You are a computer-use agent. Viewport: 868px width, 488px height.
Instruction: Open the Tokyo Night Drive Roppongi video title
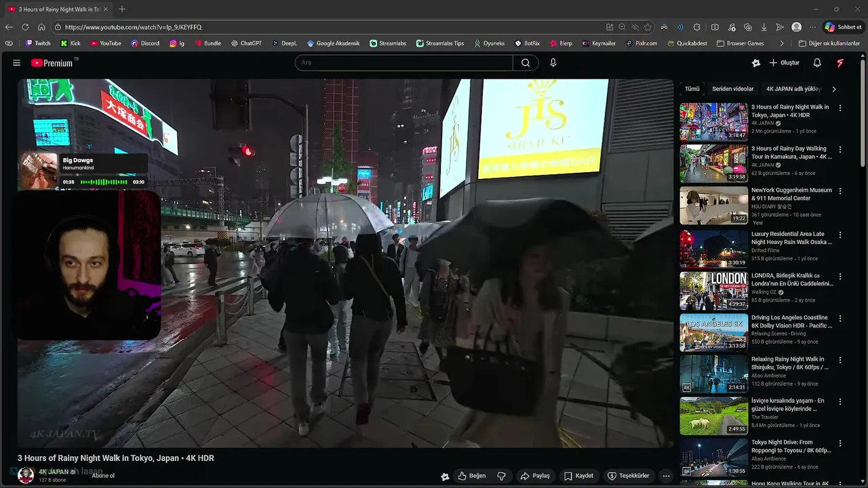(791, 446)
